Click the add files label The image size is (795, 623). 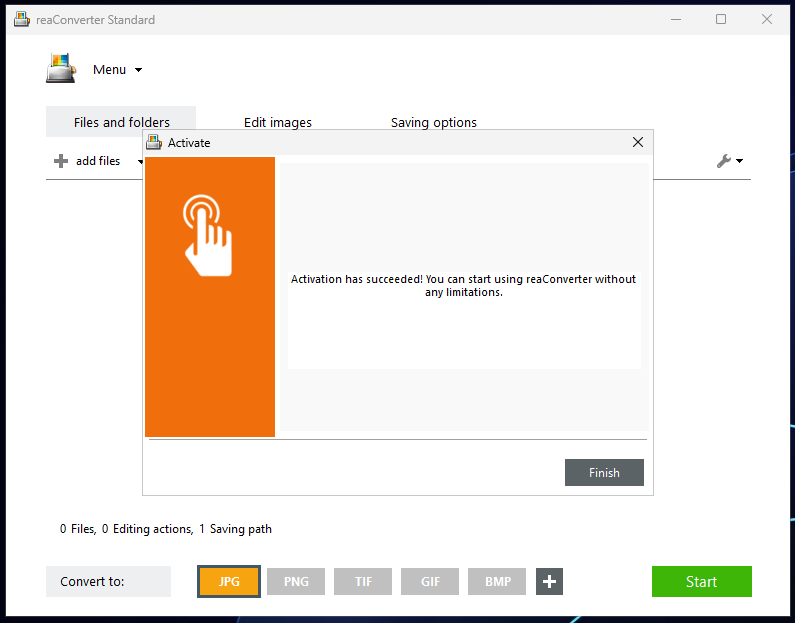pos(98,161)
